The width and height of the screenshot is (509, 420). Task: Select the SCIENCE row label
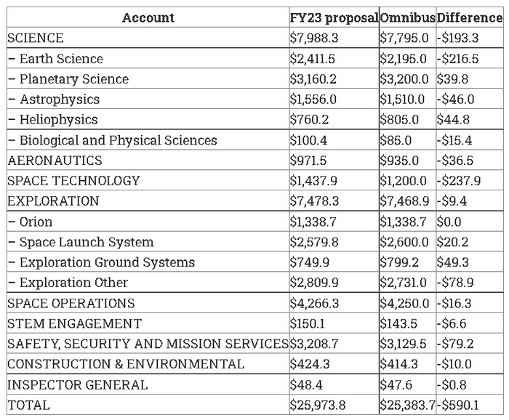click(x=36, y=38)
